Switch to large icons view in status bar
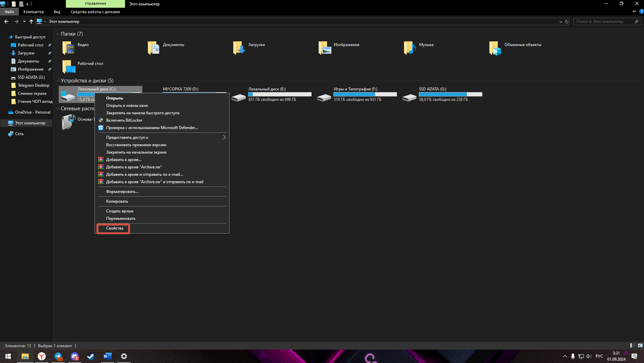 pyautogui.click(x=640, y=345)
